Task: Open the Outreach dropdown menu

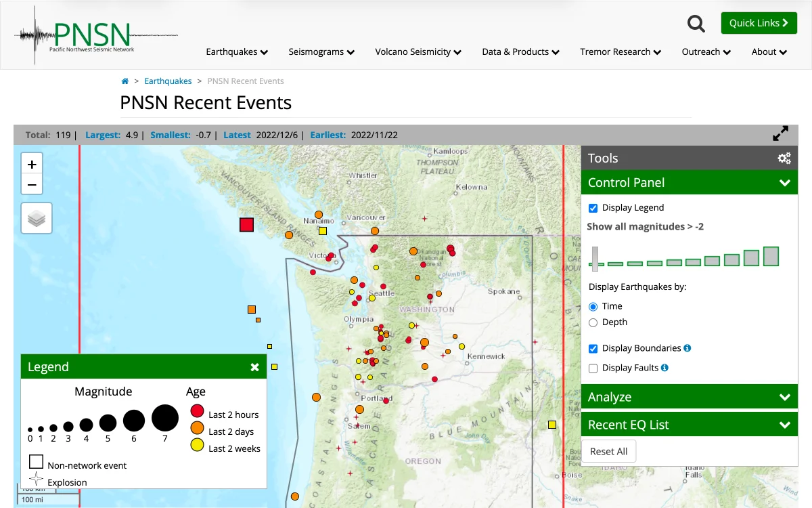Action: 706,51
